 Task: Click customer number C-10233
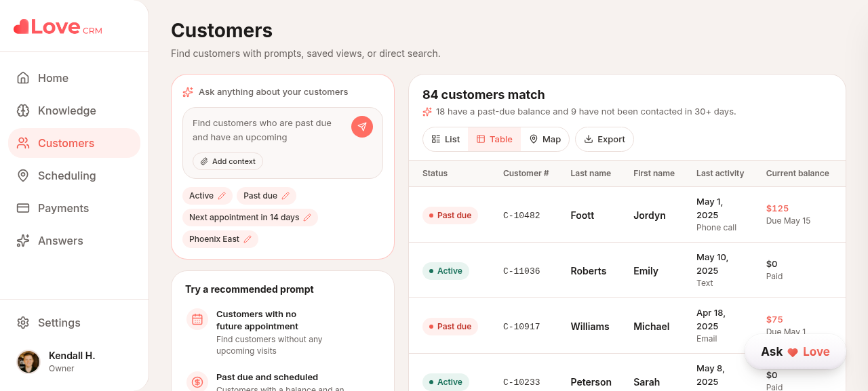521,382
